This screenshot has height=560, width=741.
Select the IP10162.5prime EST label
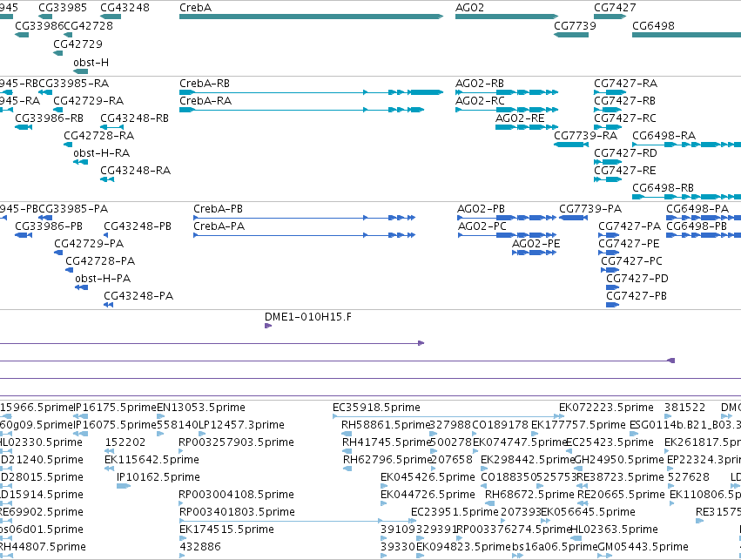(x=158, y=476)
